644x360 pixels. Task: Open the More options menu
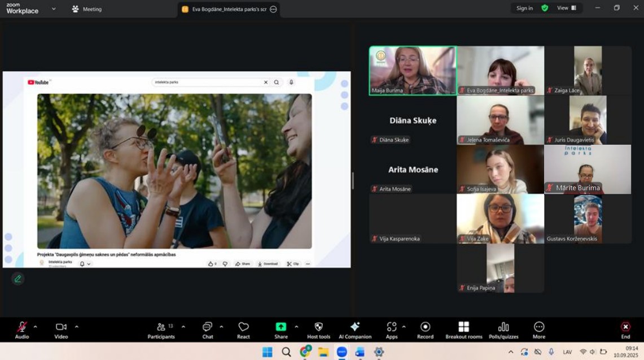pos(539,330)
